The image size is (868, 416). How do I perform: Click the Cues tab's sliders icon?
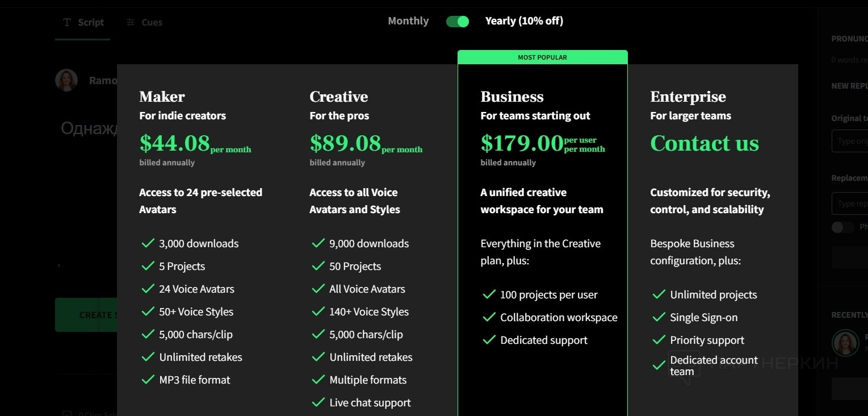click(x=131, y=22)
